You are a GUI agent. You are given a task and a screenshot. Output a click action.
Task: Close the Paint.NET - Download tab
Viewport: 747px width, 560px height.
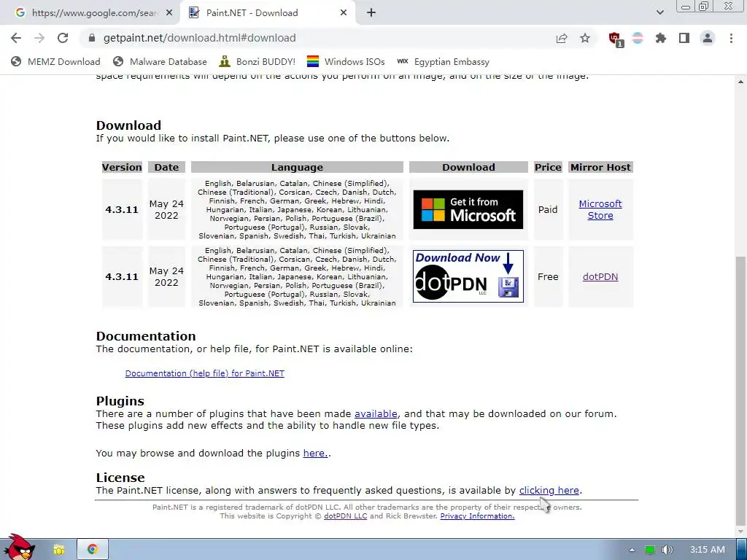click(x=344, y=13)
